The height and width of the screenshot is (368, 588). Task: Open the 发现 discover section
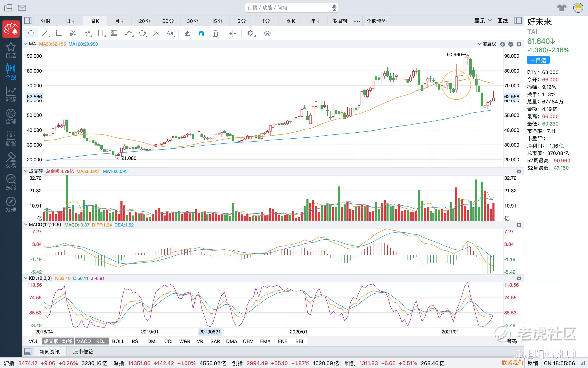pyautogui.click(x=11, y=205)
